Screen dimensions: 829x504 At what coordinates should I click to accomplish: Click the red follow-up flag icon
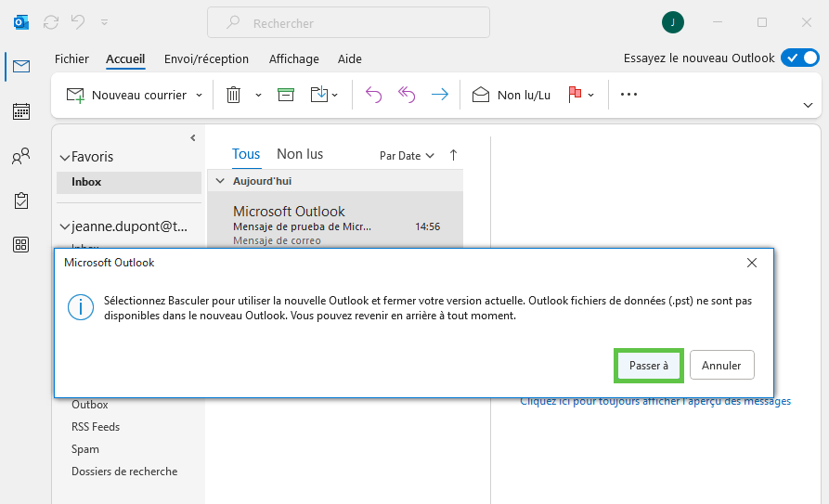(x=575, y=95)
